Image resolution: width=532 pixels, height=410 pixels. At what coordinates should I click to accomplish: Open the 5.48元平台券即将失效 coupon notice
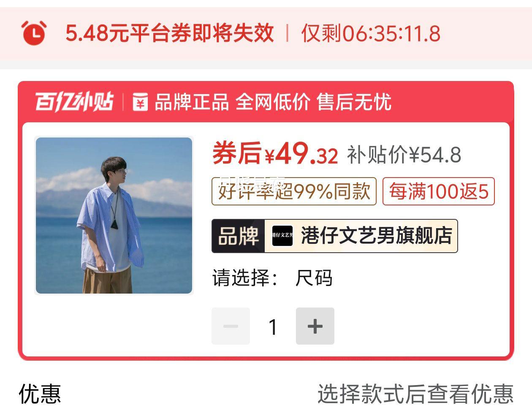click(170, 33)
